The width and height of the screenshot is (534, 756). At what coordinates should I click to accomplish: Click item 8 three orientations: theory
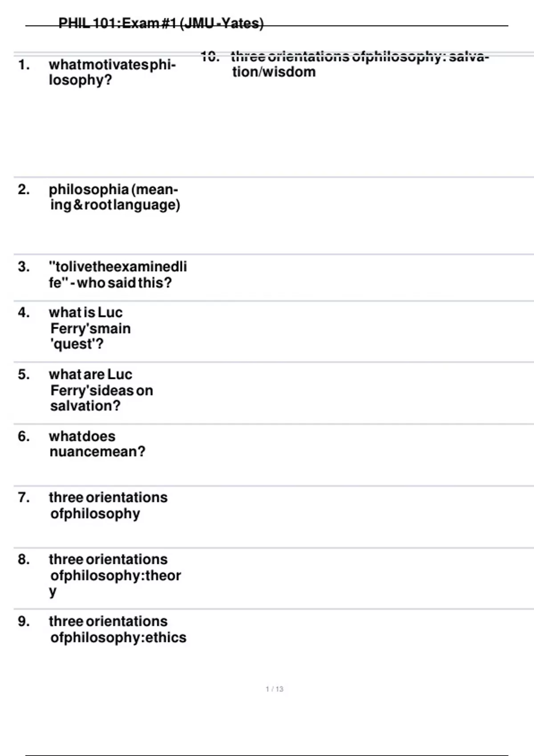tap(115, 575)
